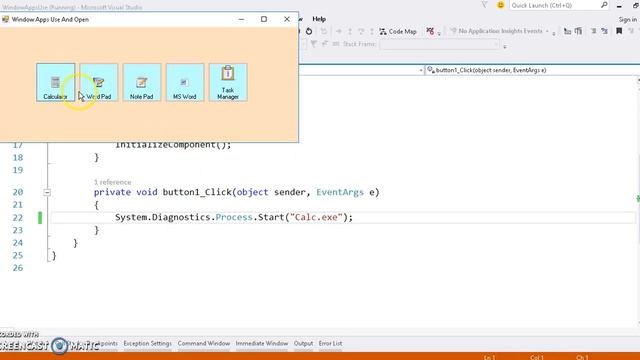The image size is (640, 360).
Task: Click the Step Into toolbar icon
Action: [x=350, y=31]
